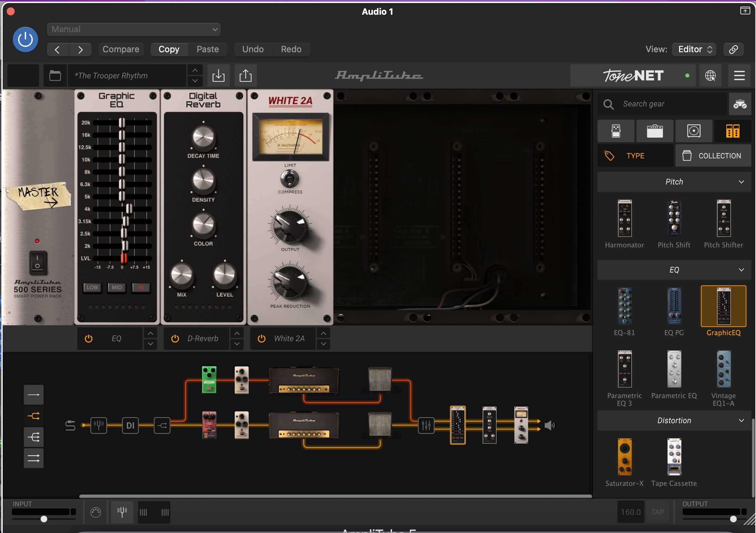Go to previous setting arrow
The width and height of the screenshot is (756, 533).
click(x=58, y=50)
